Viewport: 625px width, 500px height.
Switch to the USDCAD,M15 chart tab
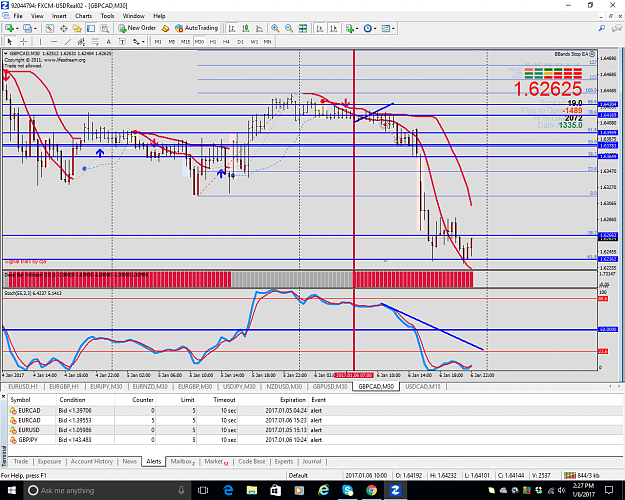[423, 386]
